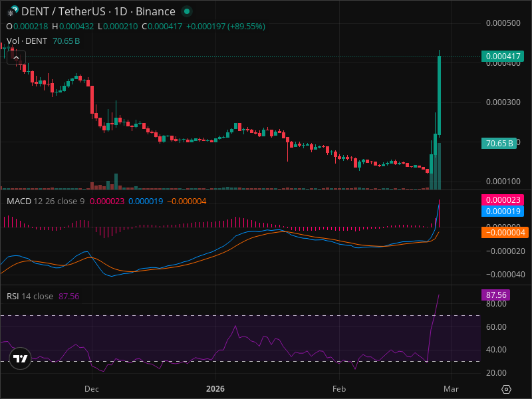Click the open price value 0.000218
This screenshot has width=532, height=399.
(31, 27)
